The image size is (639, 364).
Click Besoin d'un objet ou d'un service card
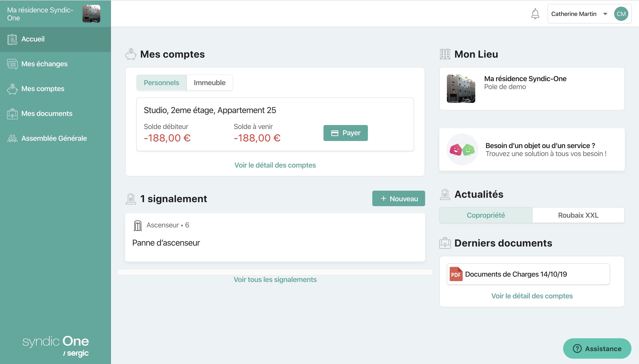point(532,149)
